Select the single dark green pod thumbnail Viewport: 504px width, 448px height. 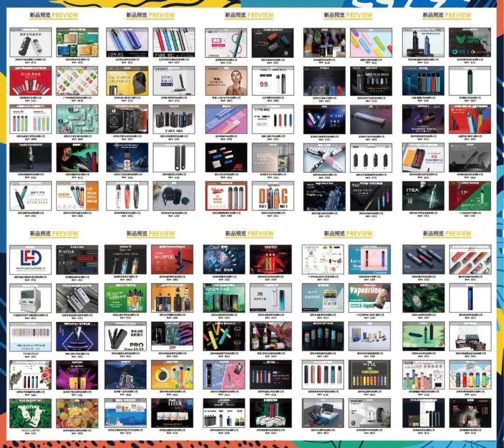[x=469, y=81]
